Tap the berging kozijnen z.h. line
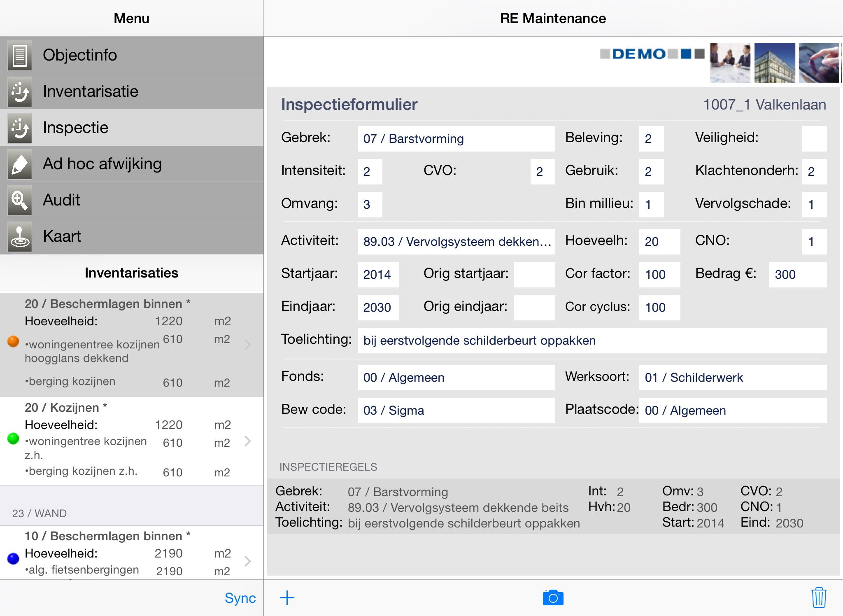 point(81,471)
